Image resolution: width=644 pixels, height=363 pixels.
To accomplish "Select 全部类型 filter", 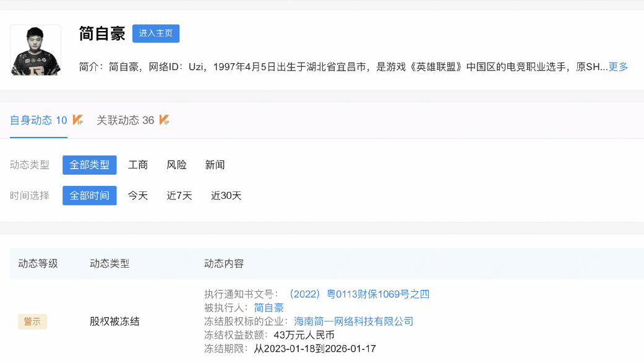I will (x=90, y=165).
